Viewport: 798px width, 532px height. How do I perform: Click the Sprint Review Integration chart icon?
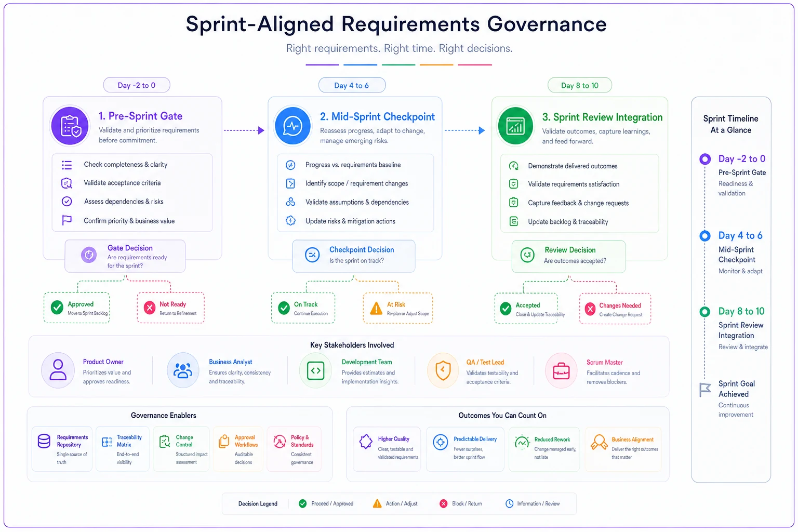pos(515,126)
